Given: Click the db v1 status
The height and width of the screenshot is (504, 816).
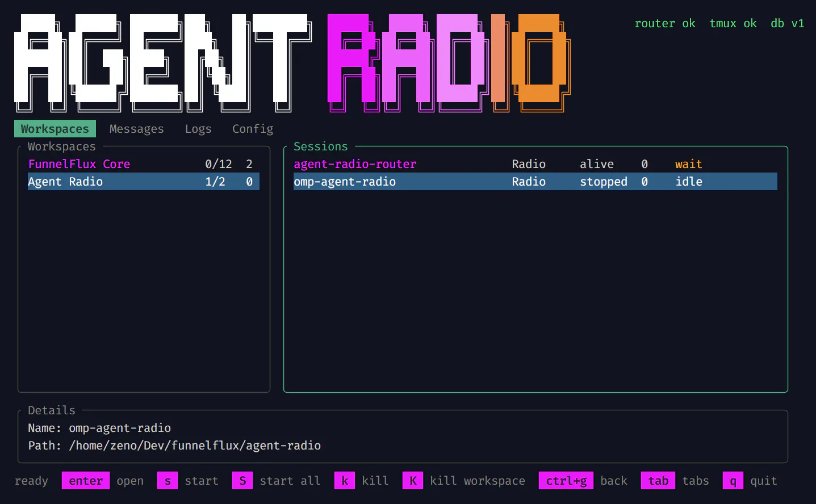Looking at the screenshot, I should pyautogui.click(x=788, y=23).
